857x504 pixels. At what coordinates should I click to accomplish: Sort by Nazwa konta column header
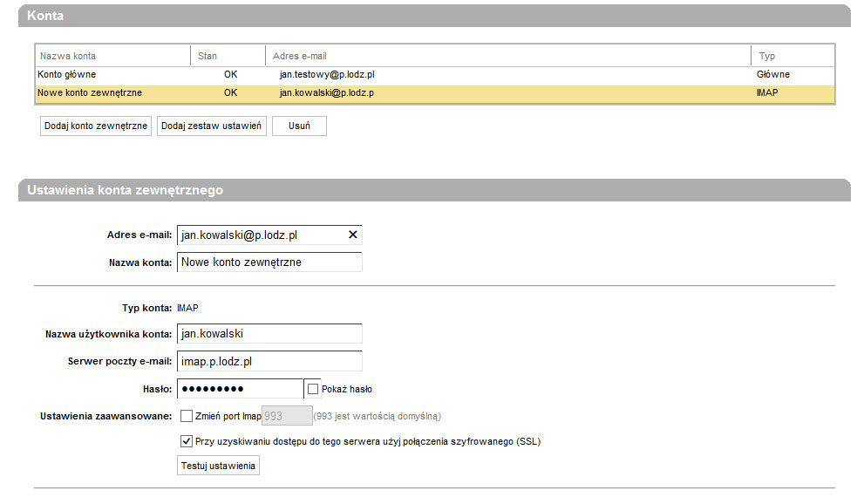tap(112, 56)
